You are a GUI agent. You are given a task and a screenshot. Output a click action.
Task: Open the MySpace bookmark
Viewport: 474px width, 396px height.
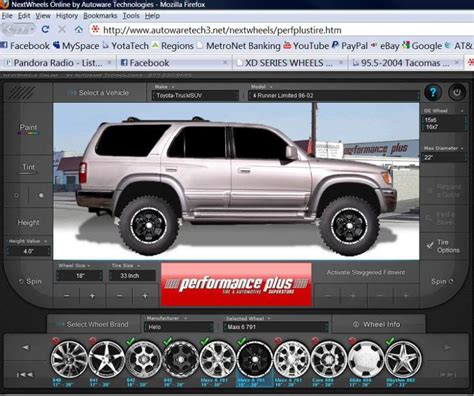76,46
